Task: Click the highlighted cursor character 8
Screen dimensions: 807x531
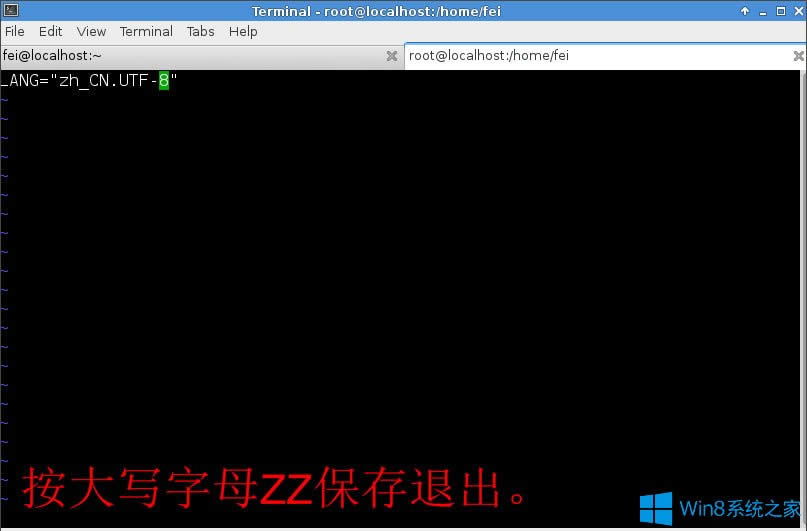Action: 164,81
